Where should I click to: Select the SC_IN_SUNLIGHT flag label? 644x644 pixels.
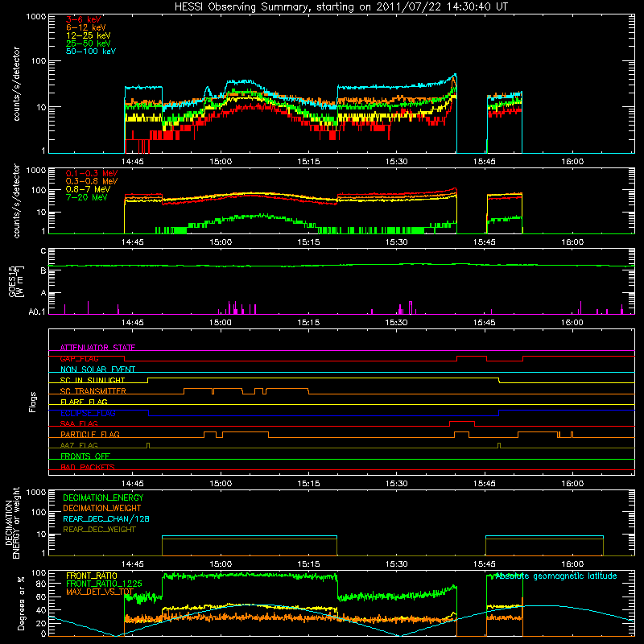(x=93, y=380)
